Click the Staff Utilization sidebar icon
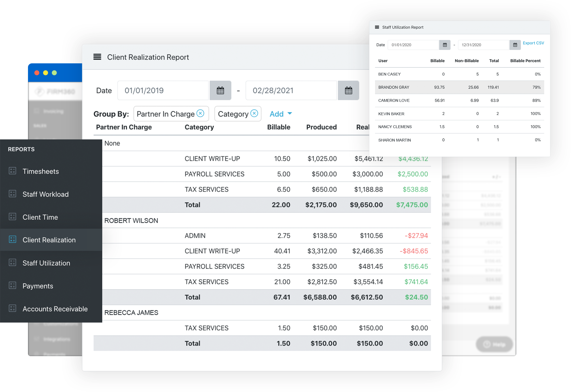 pos(12,263)
